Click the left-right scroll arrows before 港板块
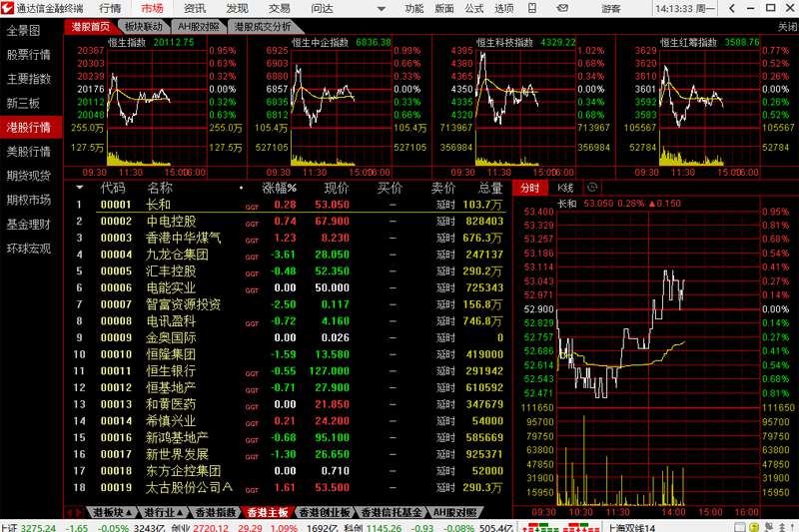799x532 pixels. pyautogui.click(x=74, y=513)
